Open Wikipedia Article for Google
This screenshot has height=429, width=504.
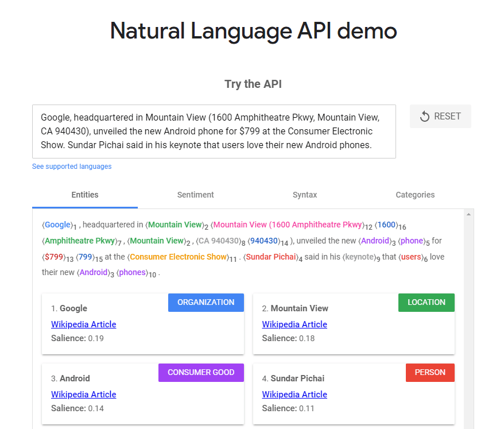click(83, 324)
